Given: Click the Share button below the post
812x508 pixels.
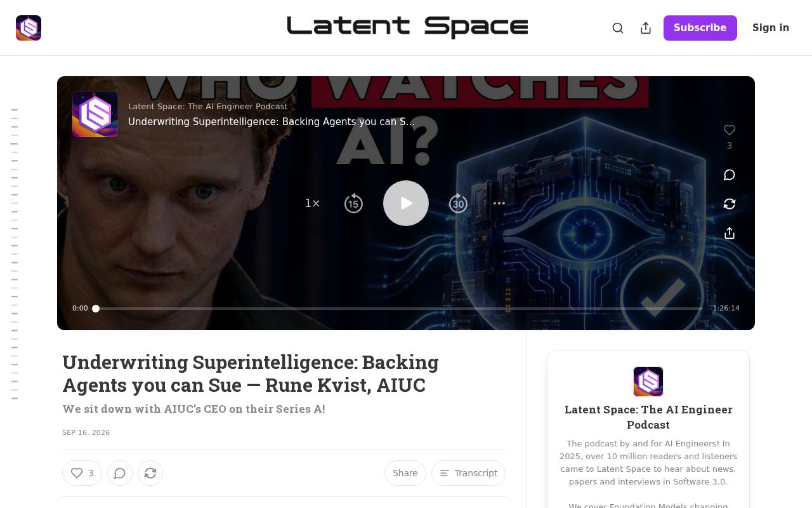Looking at the screenshot, I should pos(405,473).
